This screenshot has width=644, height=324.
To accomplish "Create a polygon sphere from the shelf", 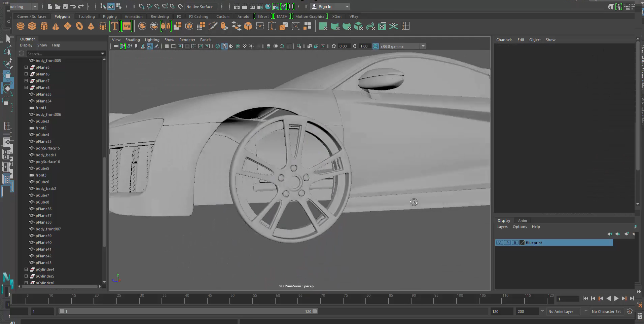I will coord(21,26).
